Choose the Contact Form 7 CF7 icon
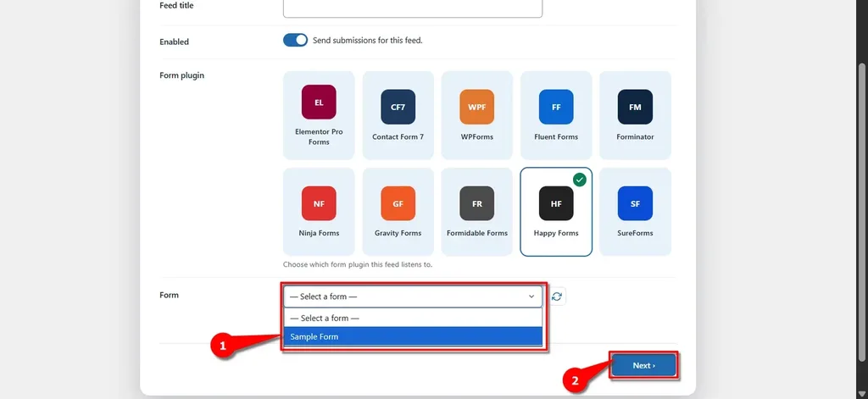 (398, 107)
